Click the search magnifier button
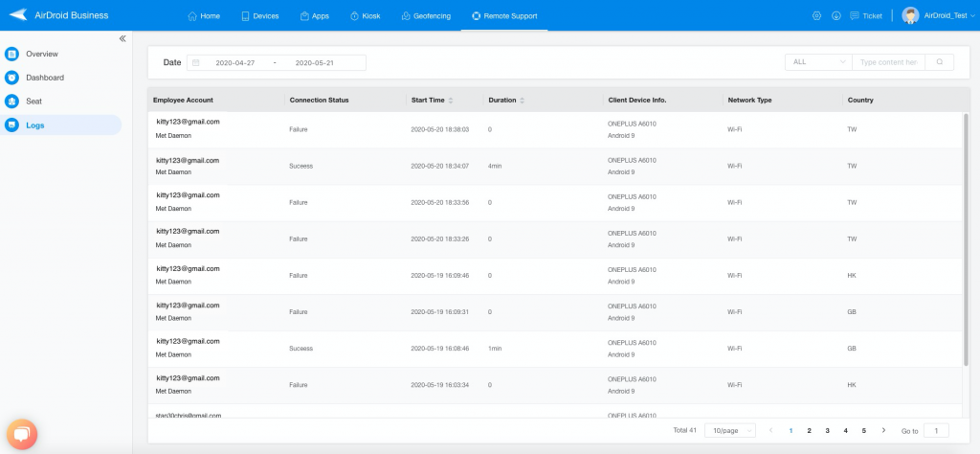This screenshot has height=454, width=980. click(940, 62)
